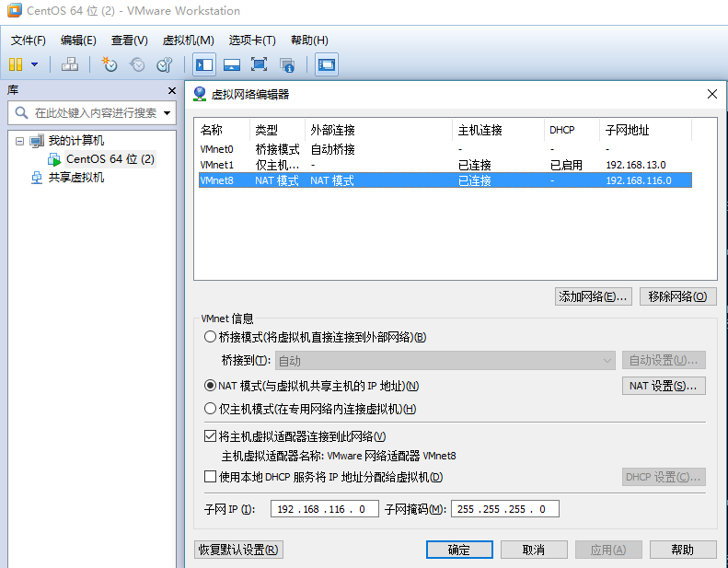
Task: Toggle the library sidebar view icon
Action: coord(203,64)
